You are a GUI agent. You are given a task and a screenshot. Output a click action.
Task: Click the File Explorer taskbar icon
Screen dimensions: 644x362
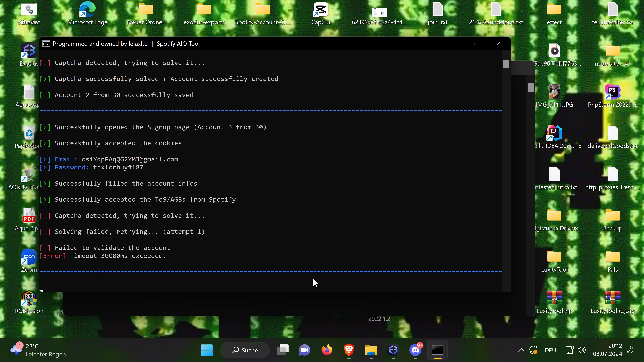(371, 350)
